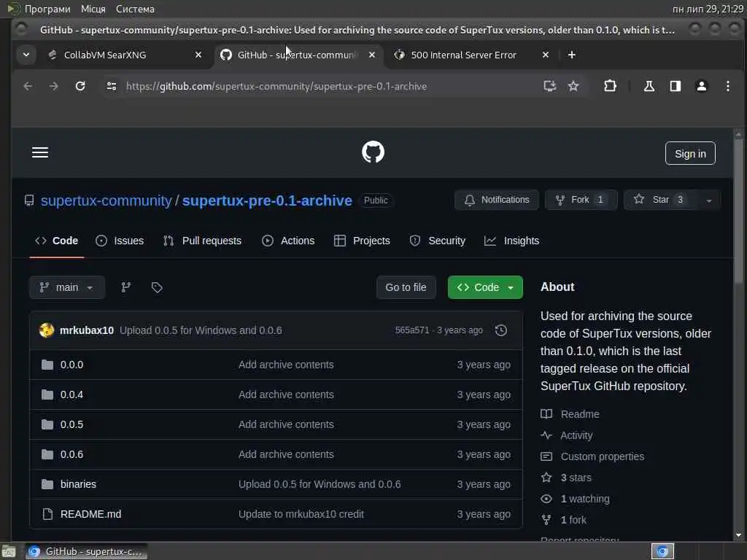The height and width of the screenshot is (560, 747).
Task: Fork the repository
Action: click(x=581, y=200)
